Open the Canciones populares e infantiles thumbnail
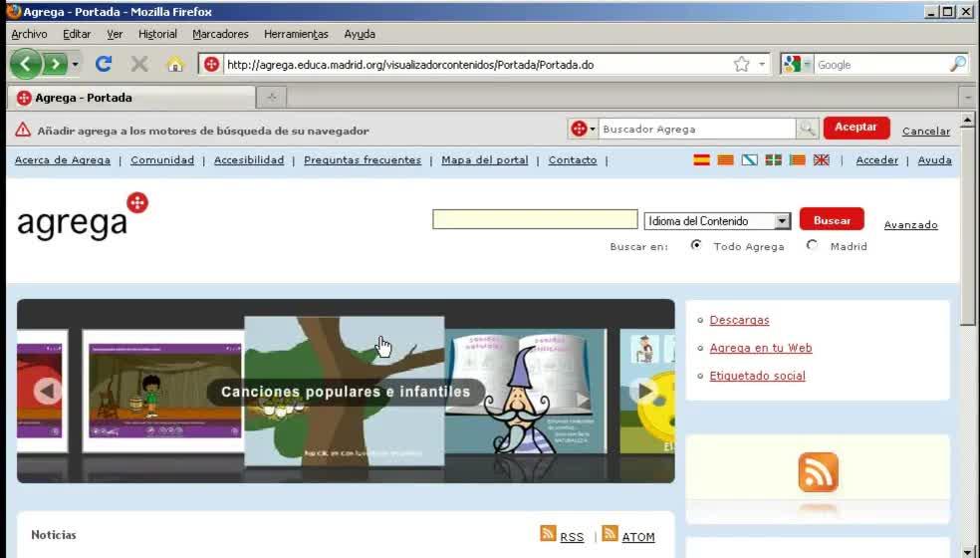This screenshot has width=980, height=558. 345,391
